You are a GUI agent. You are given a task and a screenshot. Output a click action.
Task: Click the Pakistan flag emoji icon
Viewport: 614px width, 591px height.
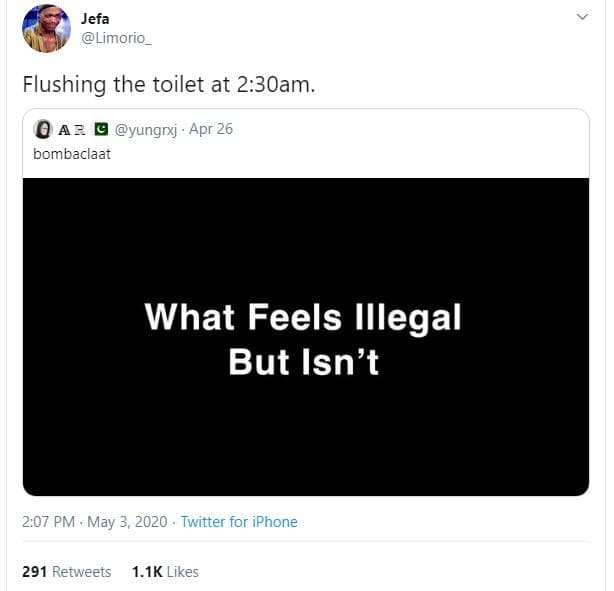pyautogui.click(x=100, y=129)
